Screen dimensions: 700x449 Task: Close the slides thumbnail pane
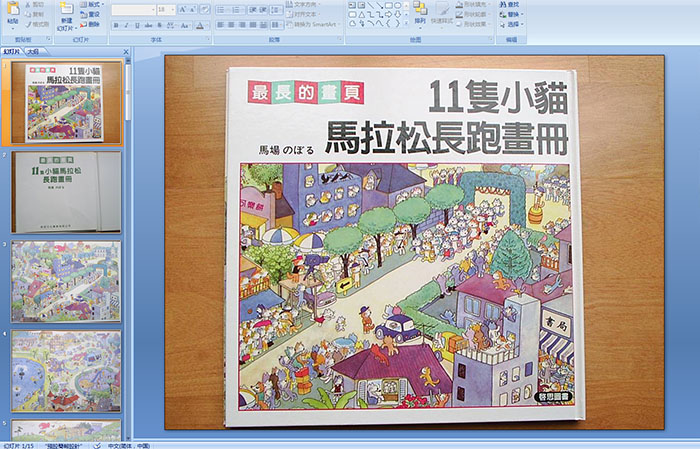pos(126,52)
